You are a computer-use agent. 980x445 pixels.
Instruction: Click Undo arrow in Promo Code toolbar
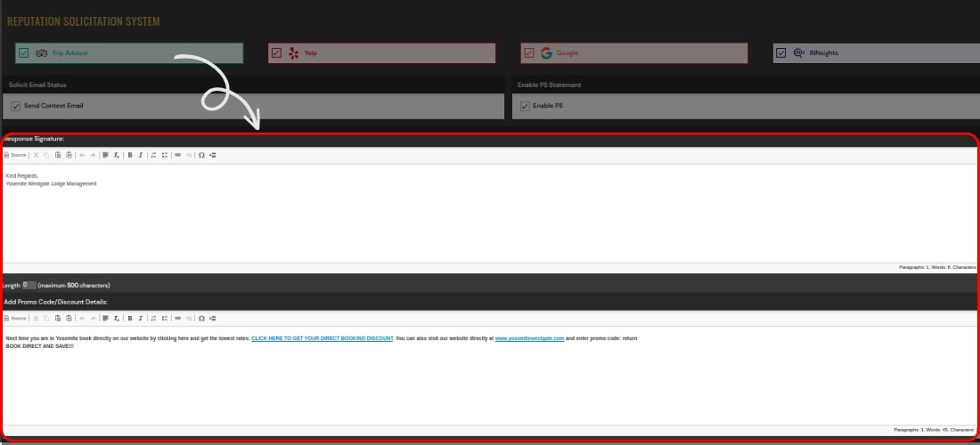(x=82, y=319)
